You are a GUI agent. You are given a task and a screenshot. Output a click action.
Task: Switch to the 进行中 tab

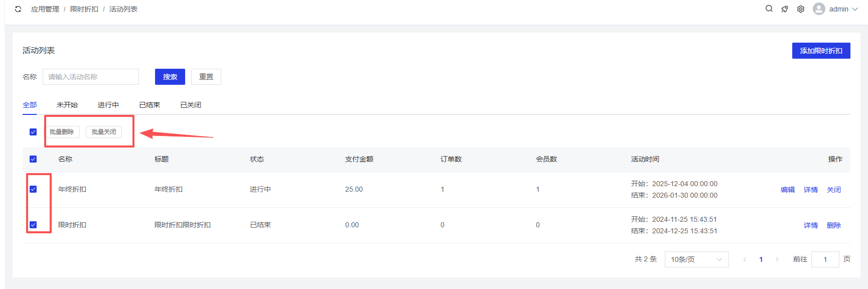108,105
